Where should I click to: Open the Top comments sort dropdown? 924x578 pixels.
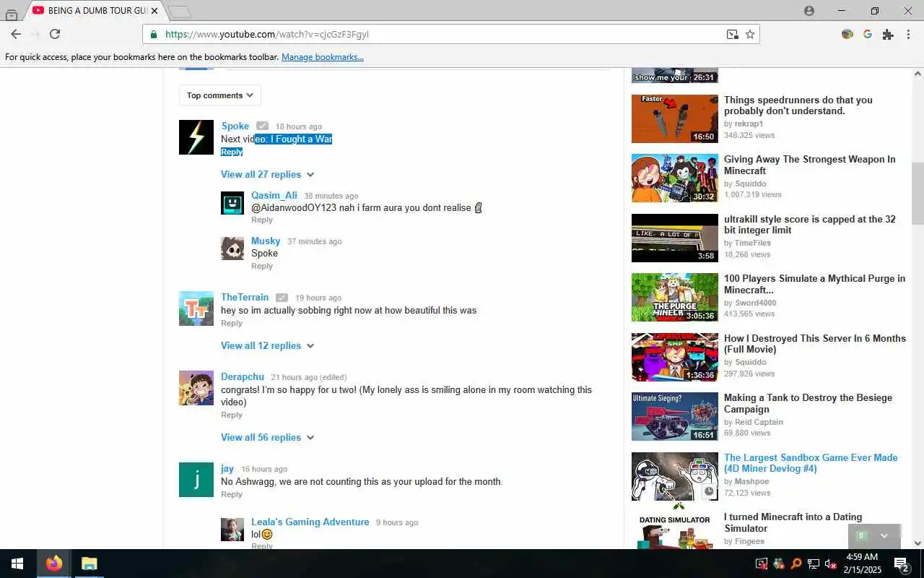click(x=220, y=95)
